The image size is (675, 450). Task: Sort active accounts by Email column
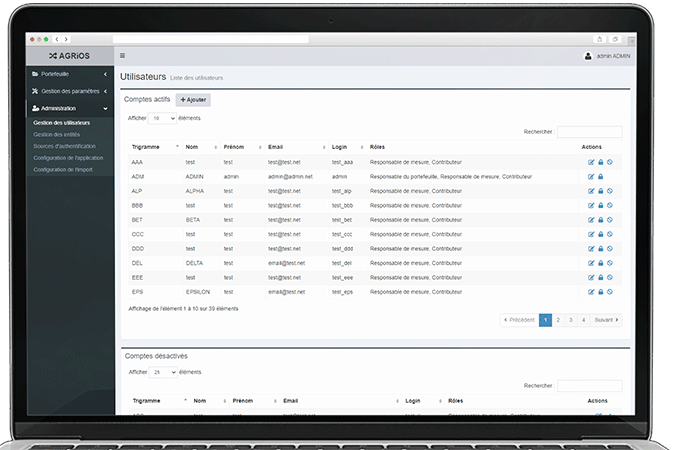(296, 147)
